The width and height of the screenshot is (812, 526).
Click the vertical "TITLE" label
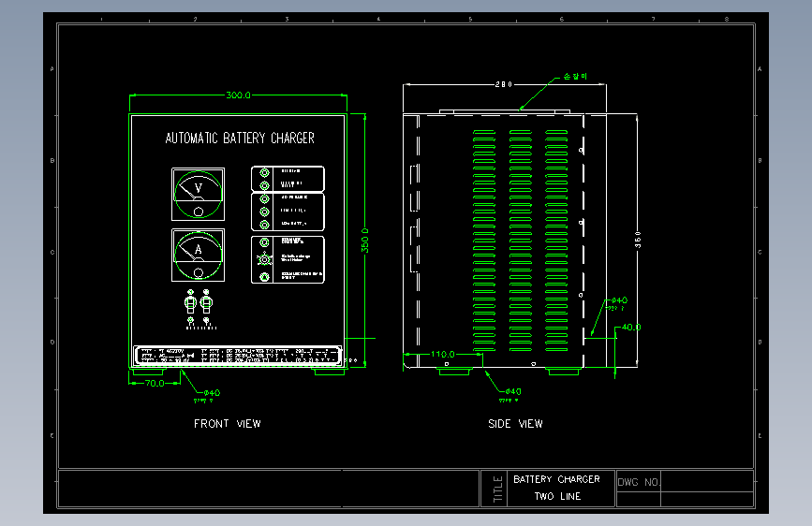click(x=498, y=489)
